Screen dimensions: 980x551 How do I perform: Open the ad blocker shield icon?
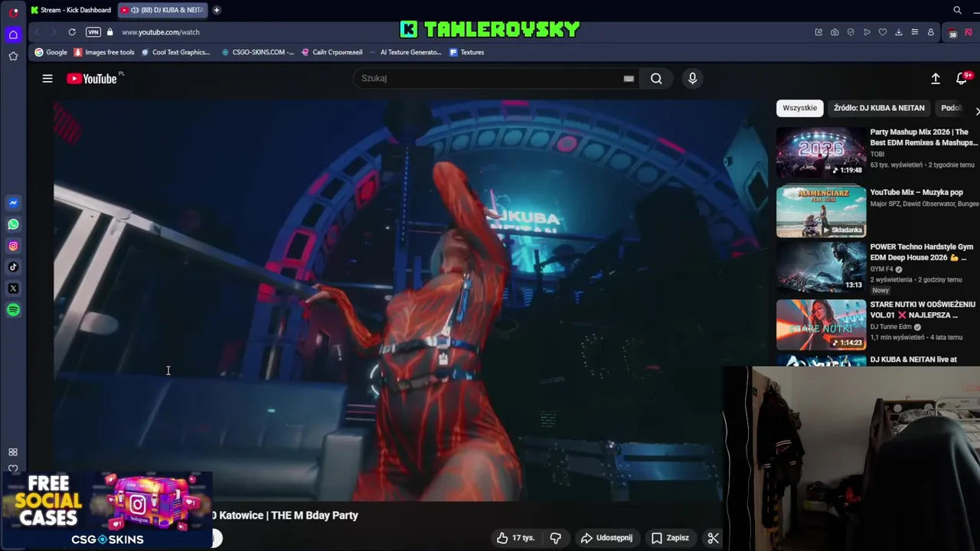pos(851,32)
